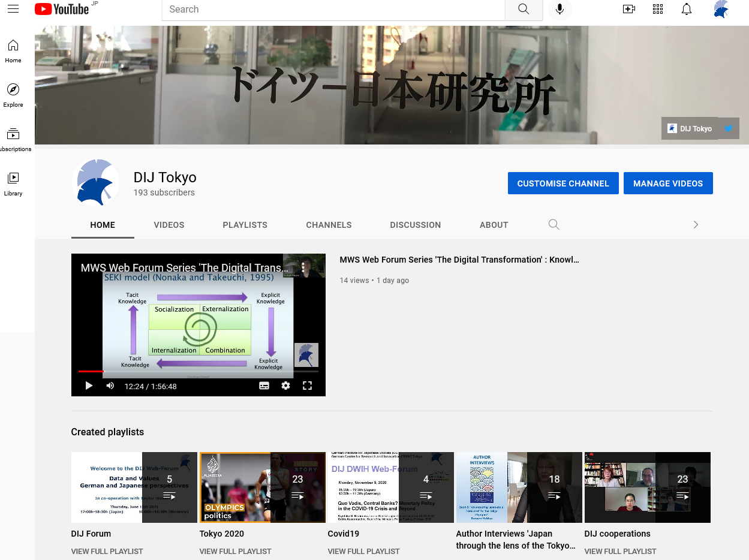Click the DIJ Forum playlist title
The height and width of the screenshot is (560, 749).
point(91,534)
